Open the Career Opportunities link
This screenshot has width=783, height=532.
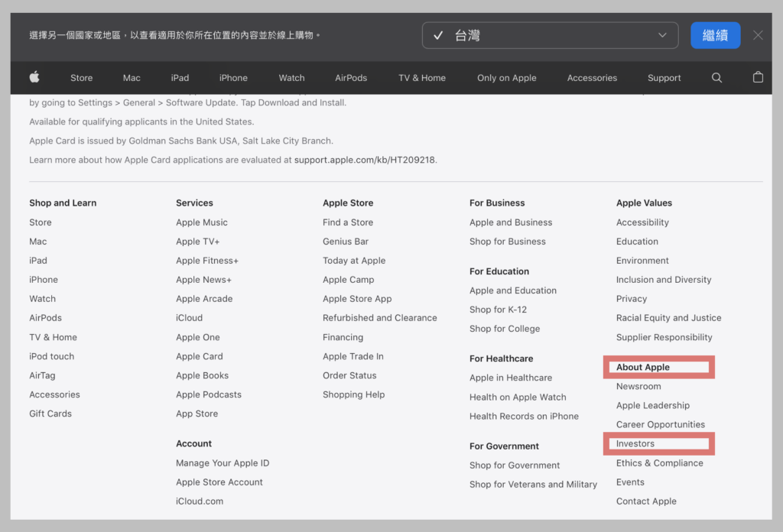661,424
